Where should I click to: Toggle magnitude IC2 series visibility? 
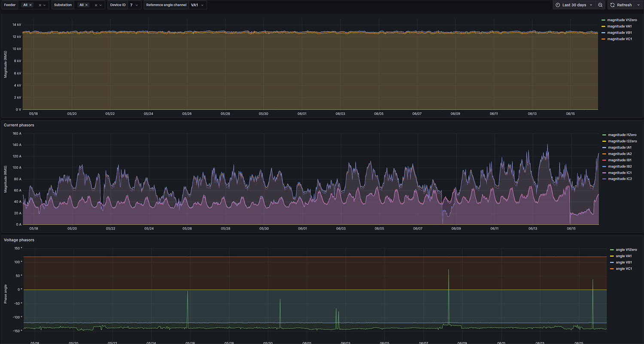point(619,179)
